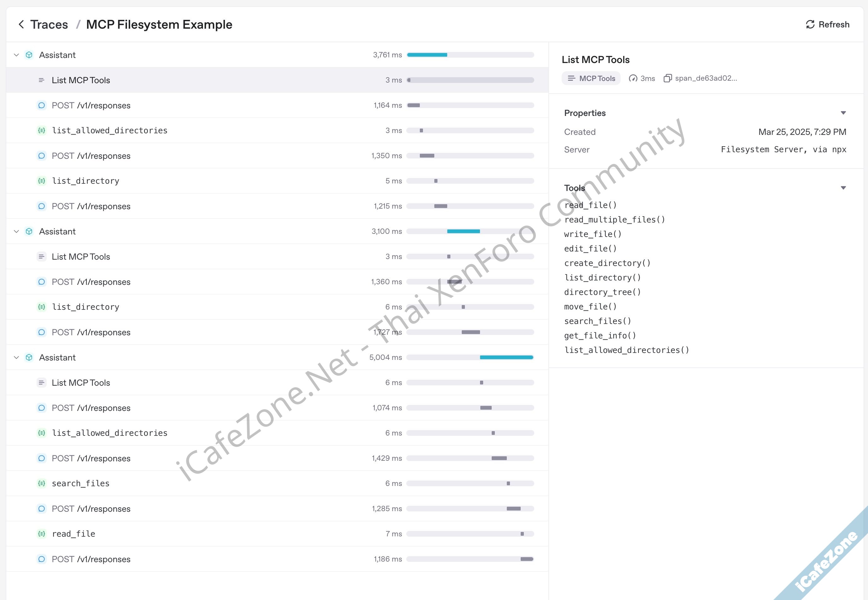The height and width of the screenshot is (600, 868).
Task: Click the read_file function icon
Action: pos(41,534)
